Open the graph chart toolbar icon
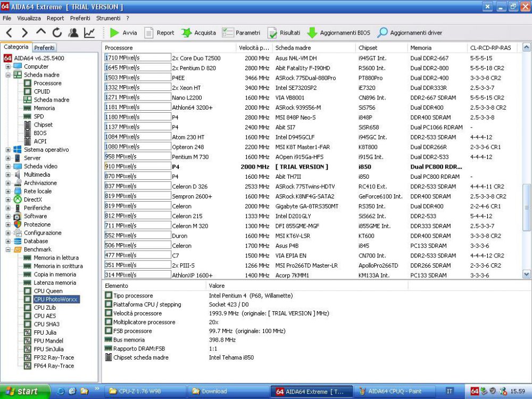This screenshot has width=532, height=399. [x=89, y=33]
